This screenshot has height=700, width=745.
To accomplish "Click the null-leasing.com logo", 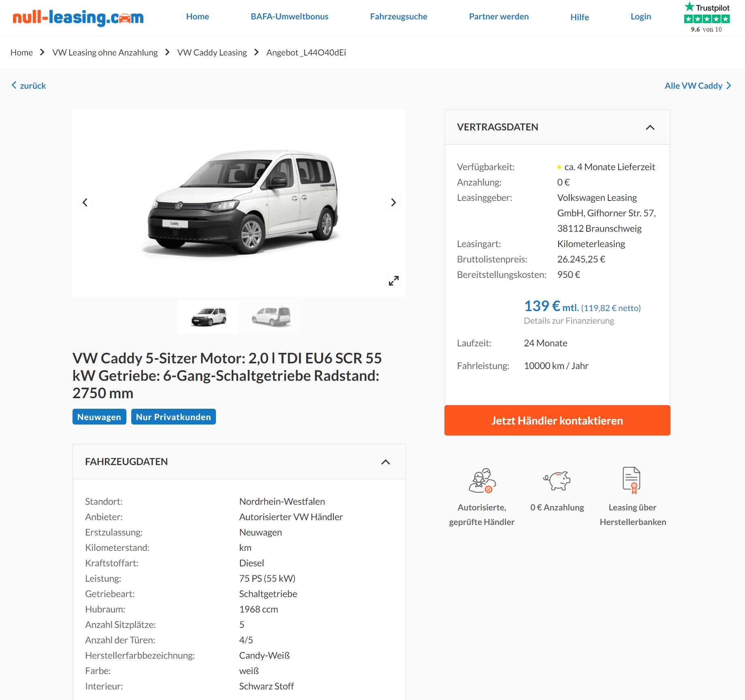I will tap(78, 17).
